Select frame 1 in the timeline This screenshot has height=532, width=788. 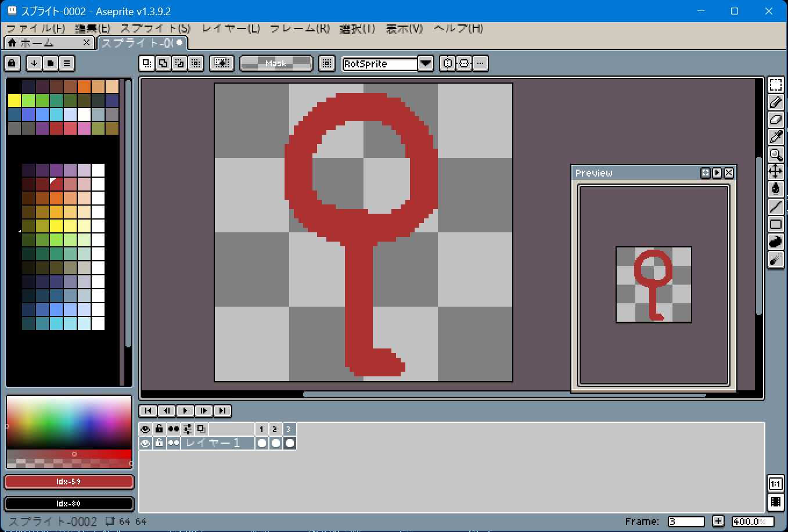(x=261, y=429)
